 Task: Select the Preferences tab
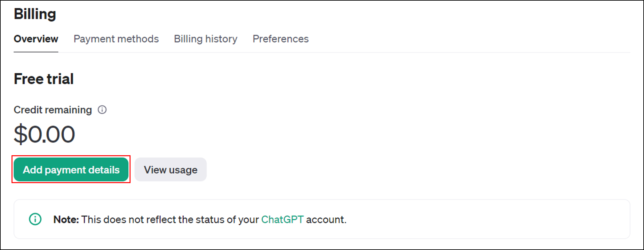click(281, 39)
